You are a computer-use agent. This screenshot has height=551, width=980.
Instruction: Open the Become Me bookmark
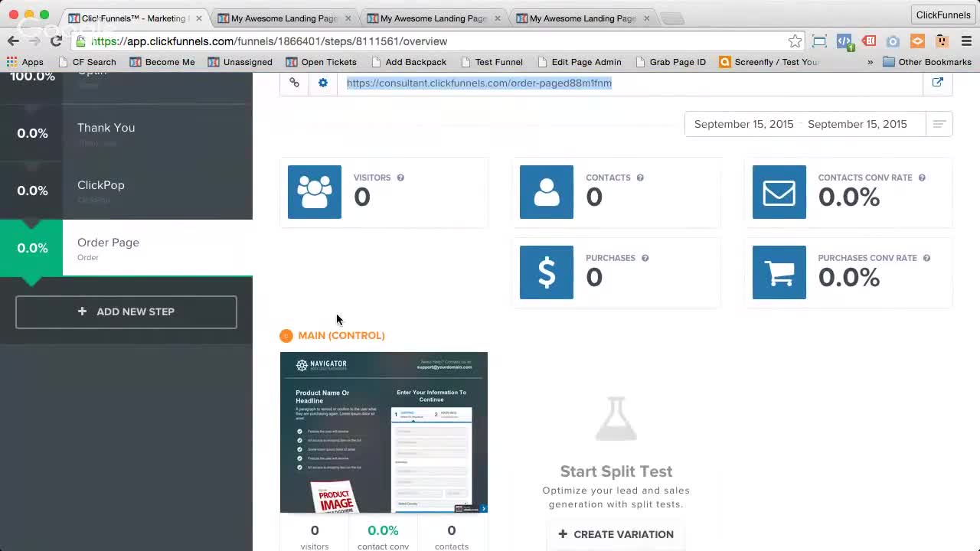162,62
